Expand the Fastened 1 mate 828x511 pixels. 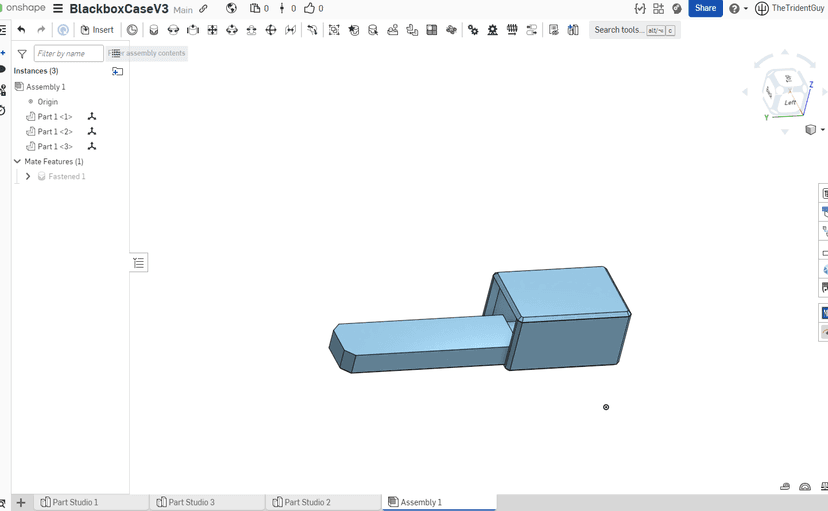[x=28, y=176]
